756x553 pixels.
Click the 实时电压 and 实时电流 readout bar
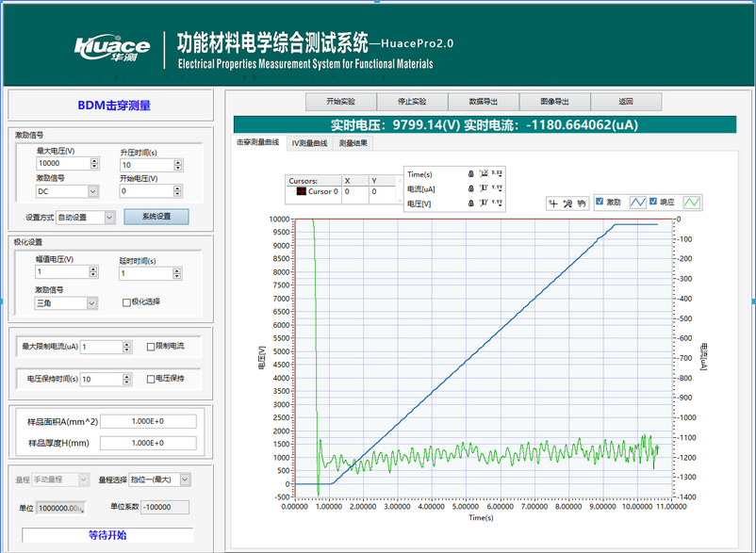tap(485, 124)
